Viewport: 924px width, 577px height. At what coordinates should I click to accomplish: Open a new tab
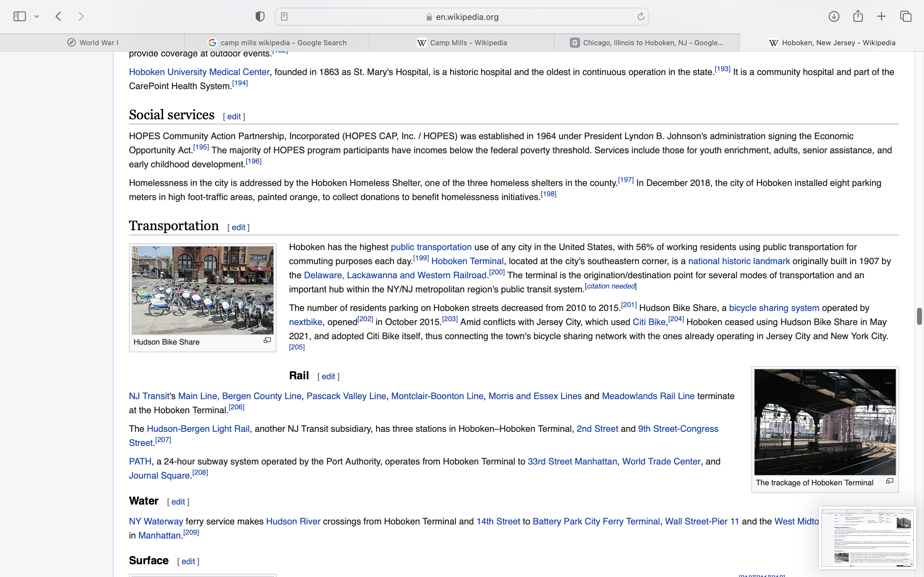[x=882, y=16]
